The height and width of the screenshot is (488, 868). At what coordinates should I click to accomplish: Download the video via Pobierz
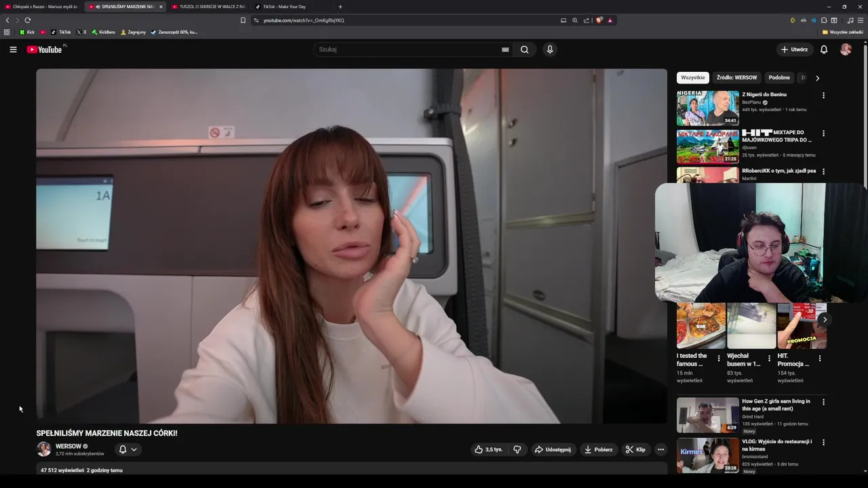click(x=598, y=449)
